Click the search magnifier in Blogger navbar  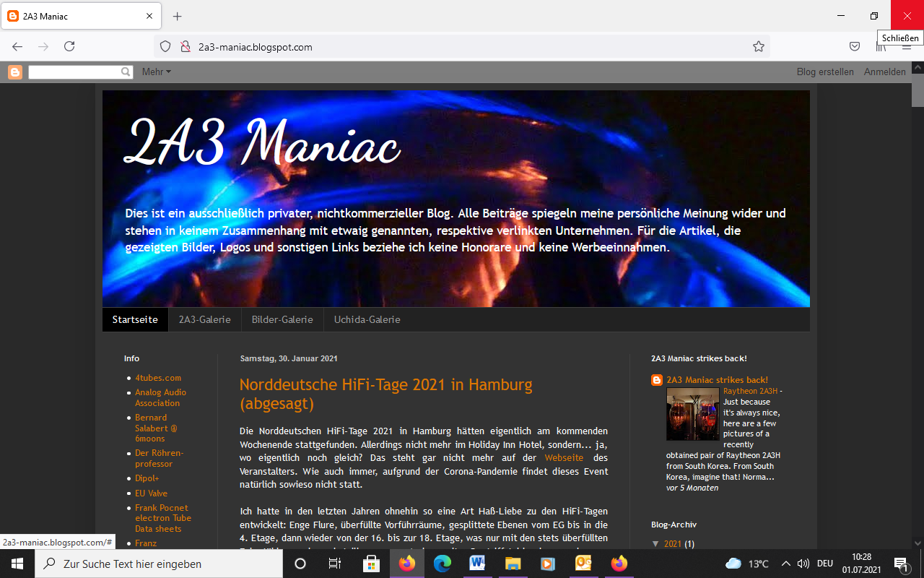(x=126, y=72)
